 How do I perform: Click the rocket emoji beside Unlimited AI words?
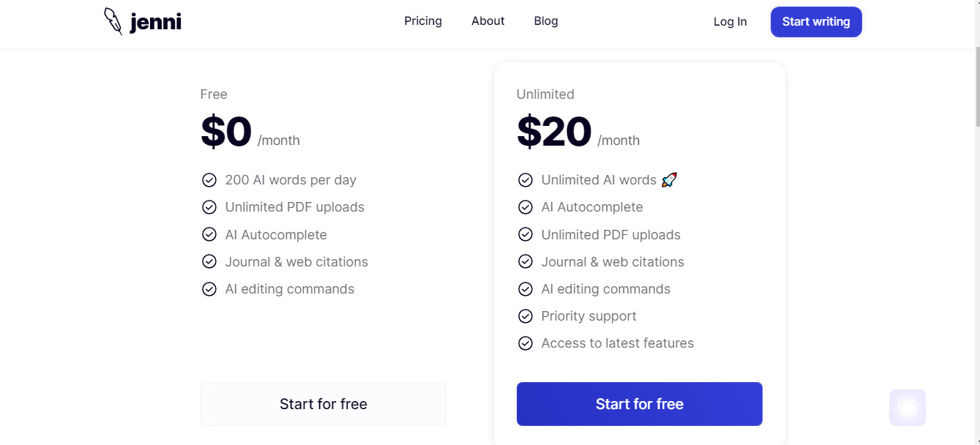(x=669, y=180)
